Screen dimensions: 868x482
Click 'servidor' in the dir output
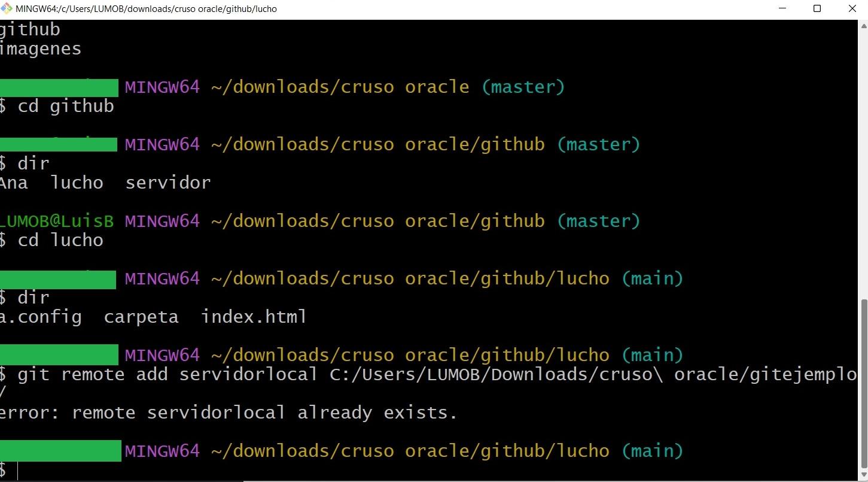(168, 183)
